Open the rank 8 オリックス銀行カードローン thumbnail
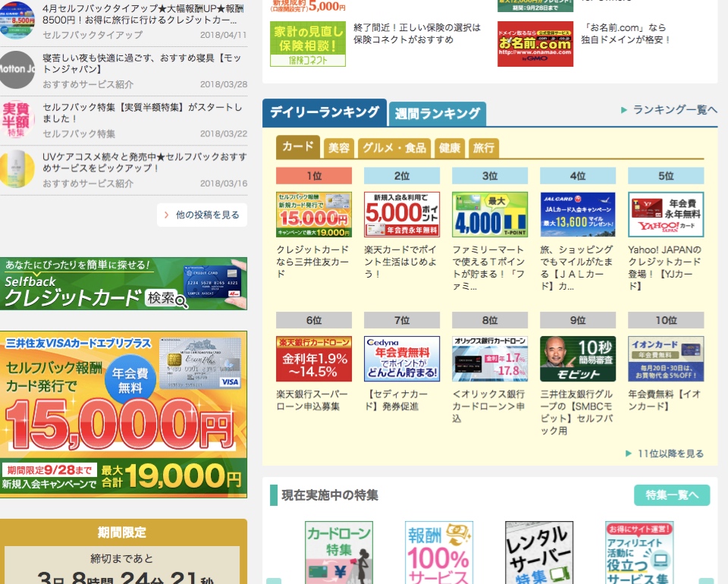Screen dimensions: 728x584 pos(490,359)
